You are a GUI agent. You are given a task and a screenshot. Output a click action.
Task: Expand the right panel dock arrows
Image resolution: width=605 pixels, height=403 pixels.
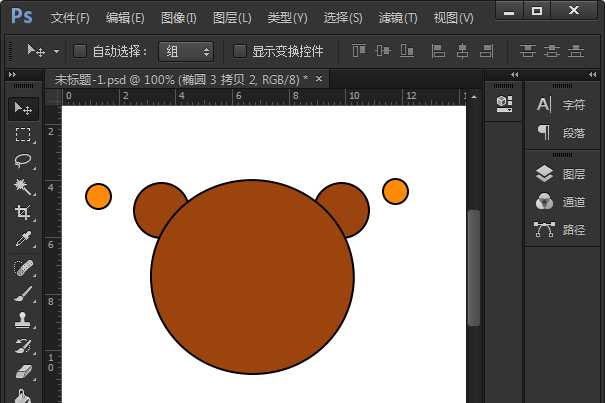(515, 74)
